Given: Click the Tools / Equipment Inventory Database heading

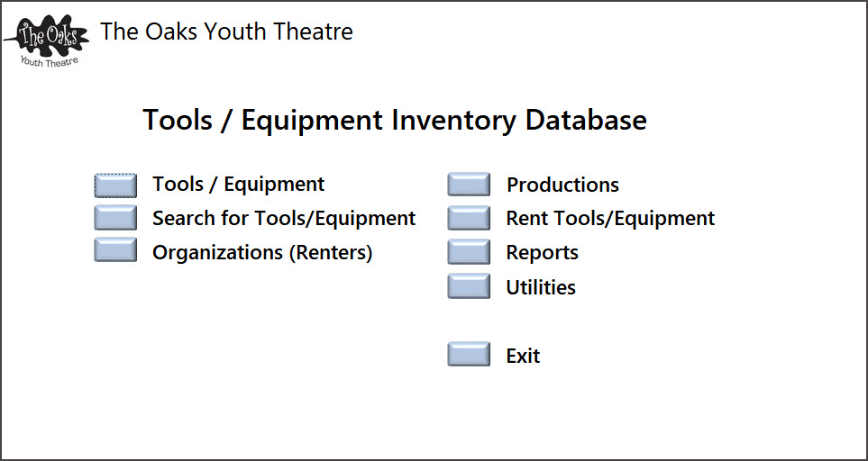Looking at the screenshot, I should point(395,120).
